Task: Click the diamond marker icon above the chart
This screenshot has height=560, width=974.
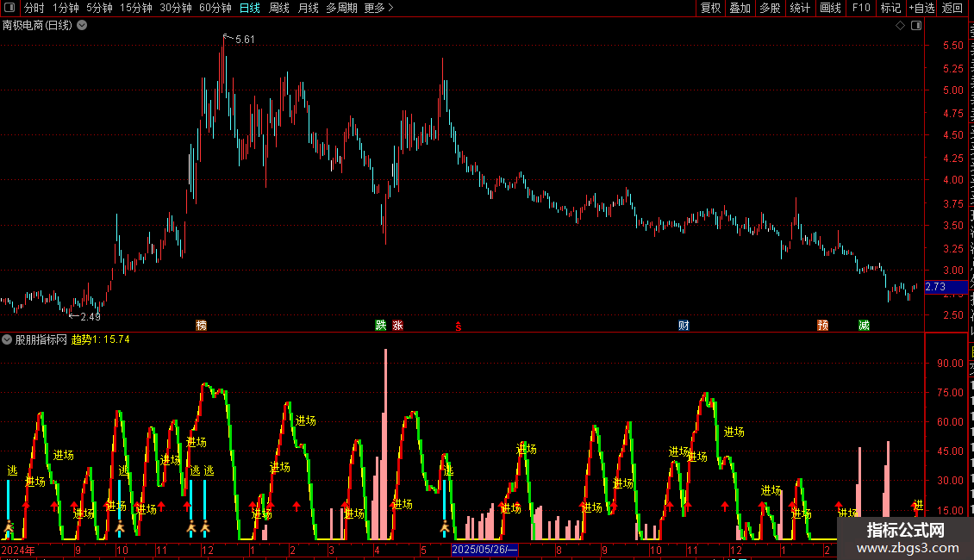Action: click(x=900, y=26)
